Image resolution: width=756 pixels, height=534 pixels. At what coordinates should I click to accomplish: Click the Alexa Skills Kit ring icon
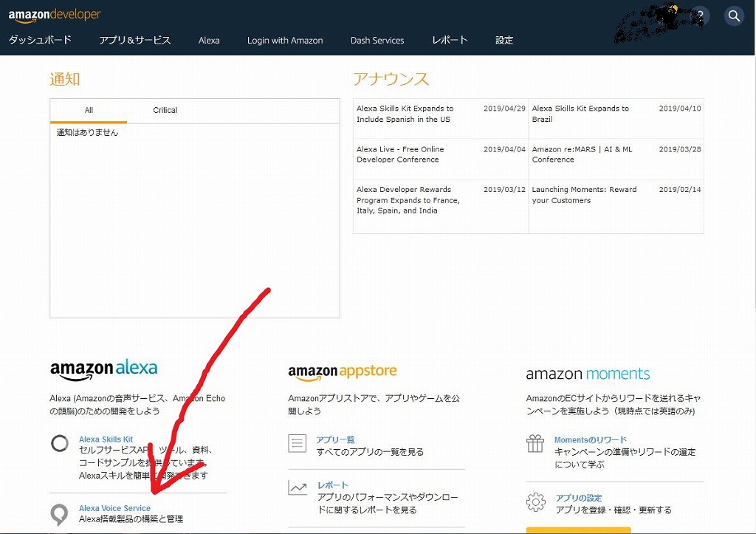(x=60, y=443)
